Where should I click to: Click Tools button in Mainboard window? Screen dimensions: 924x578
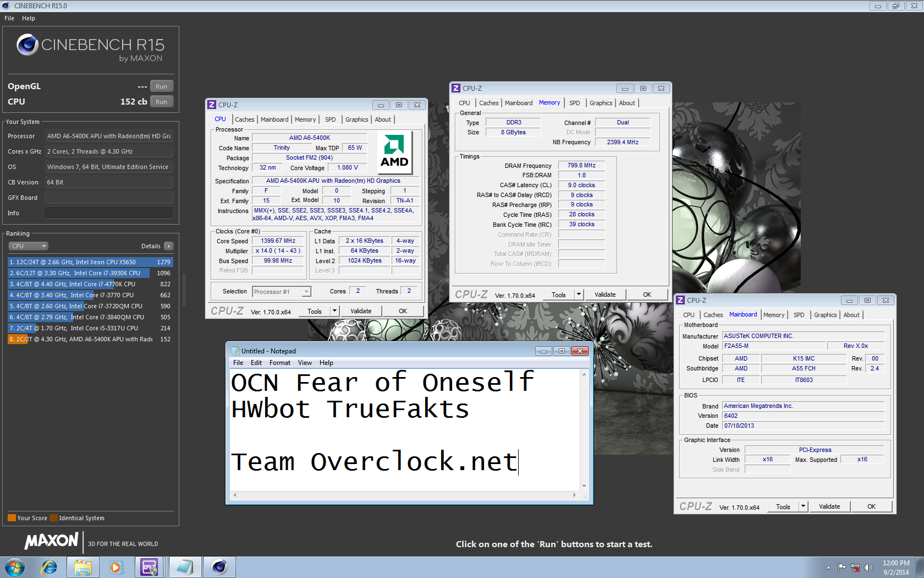(x=783, y=506)
